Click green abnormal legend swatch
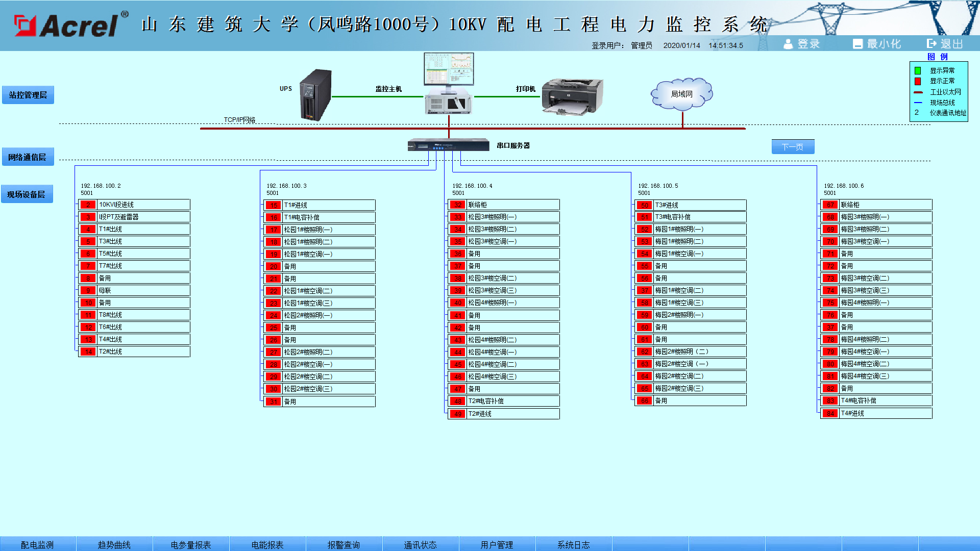This screenshot has height=551, width=980. [x=917, y=71]
